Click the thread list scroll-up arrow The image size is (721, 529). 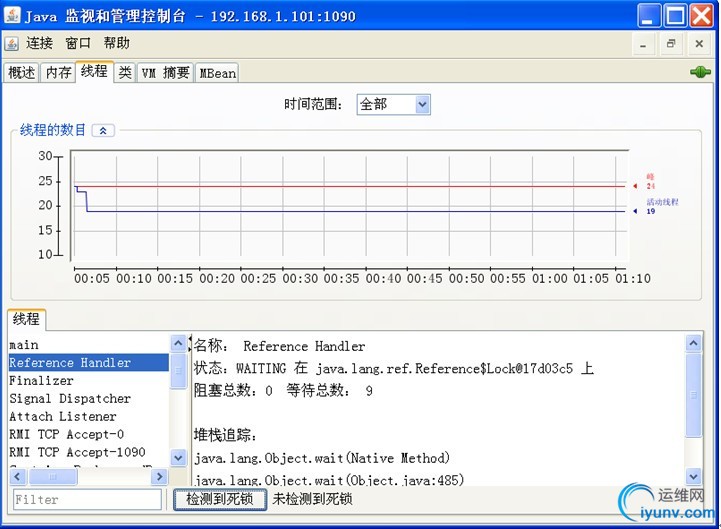coord(178,343)
